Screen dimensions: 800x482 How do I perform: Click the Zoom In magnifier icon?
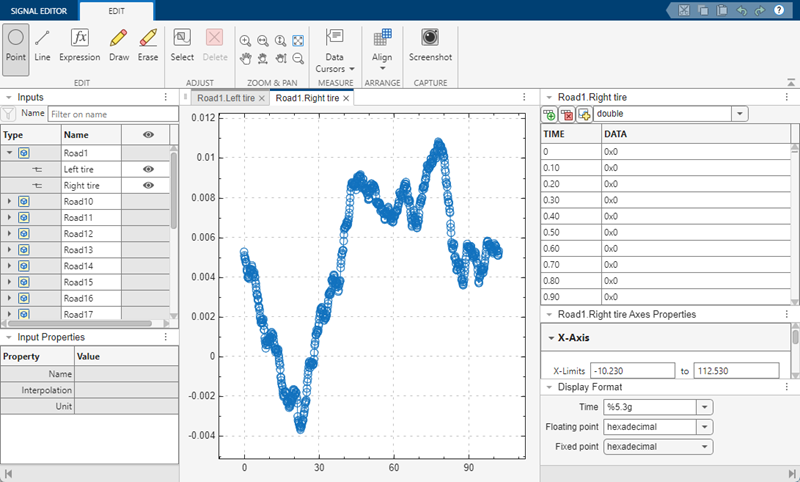point(245,41)
